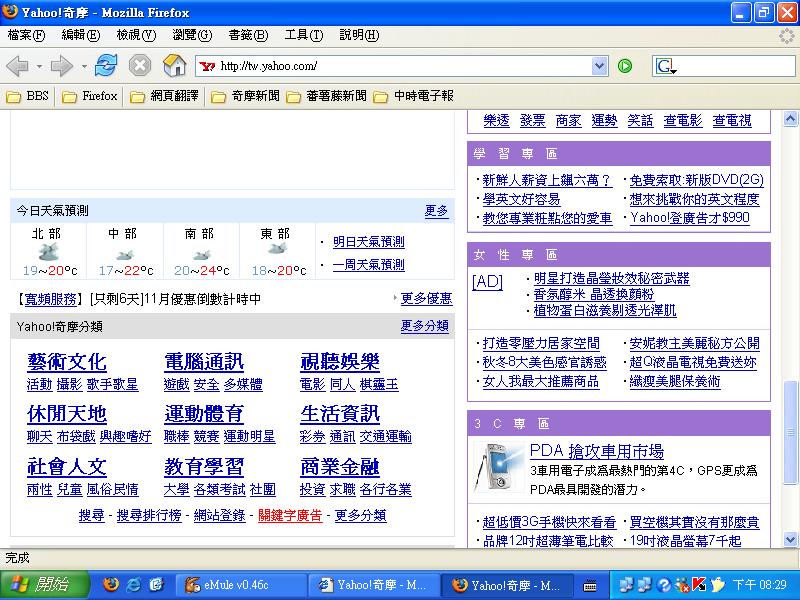800x600 pixels.
Task: Click the Stop loading toolbar icon
Action: [x=140, y=66]
